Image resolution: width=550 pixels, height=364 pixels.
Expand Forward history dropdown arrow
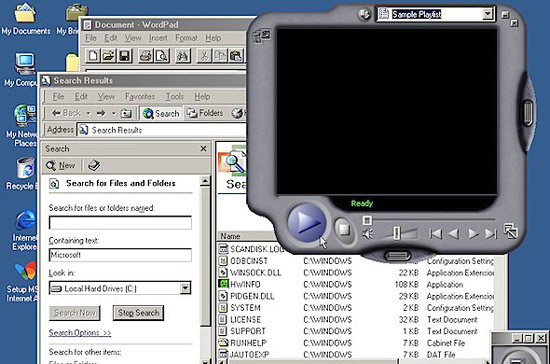pos(114,113)
